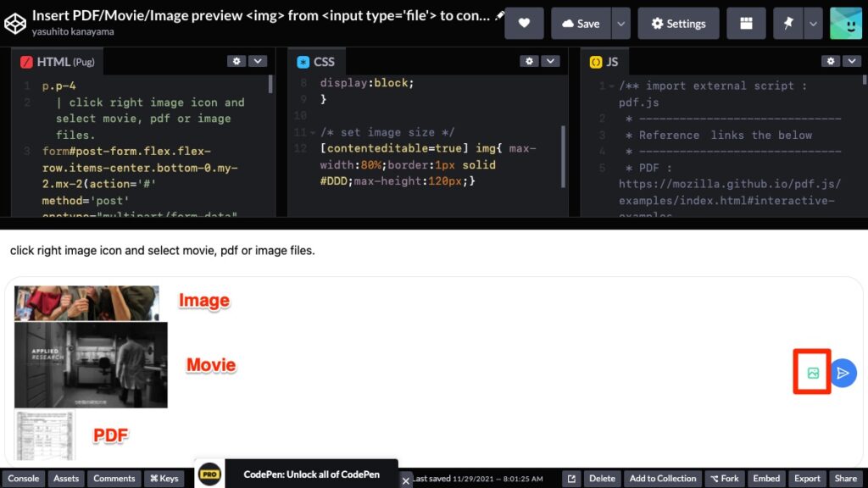The image size is (868, 488).
Task: Open the JS panel chevron dropdown
Action: 851,61
